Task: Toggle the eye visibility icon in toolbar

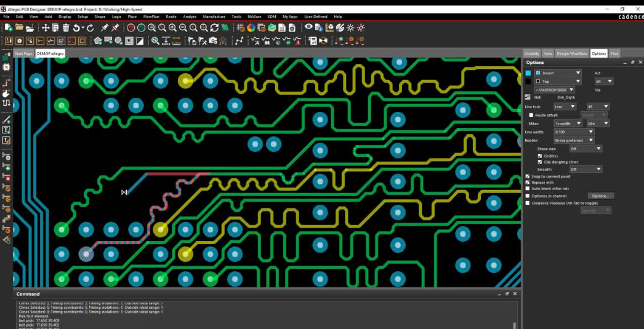Action: click(x=309, y=28)
